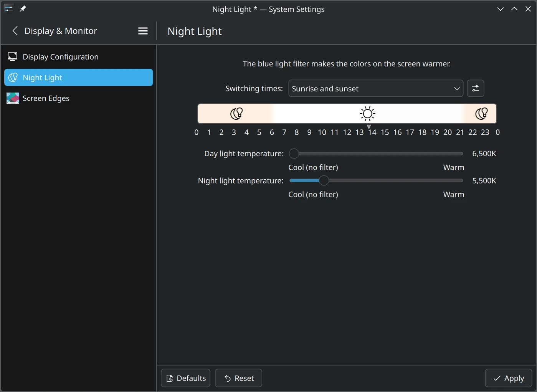Viewport: 537px width, 392px height.
Task: Click the 6,500K day temperature value
Action: tap(484, 154)
